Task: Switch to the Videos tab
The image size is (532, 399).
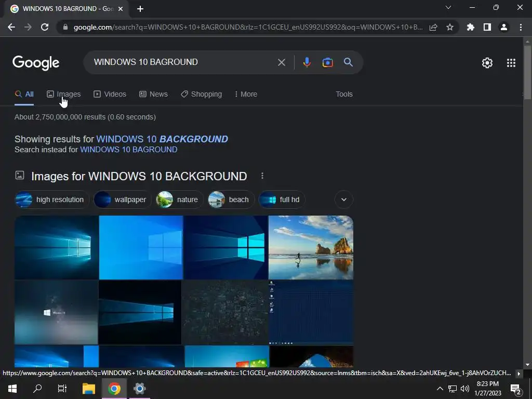Action: [110, 95]
